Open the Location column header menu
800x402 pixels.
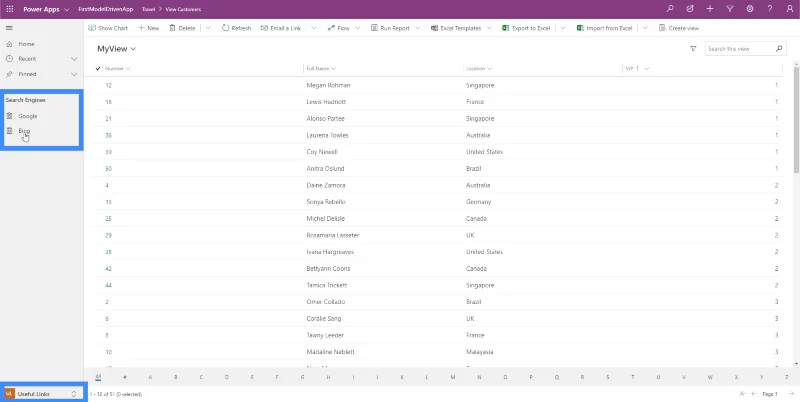click(479, 68)
